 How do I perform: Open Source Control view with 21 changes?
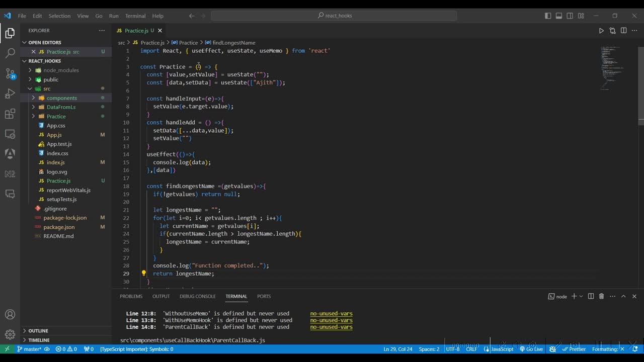(x=10, y=74)
